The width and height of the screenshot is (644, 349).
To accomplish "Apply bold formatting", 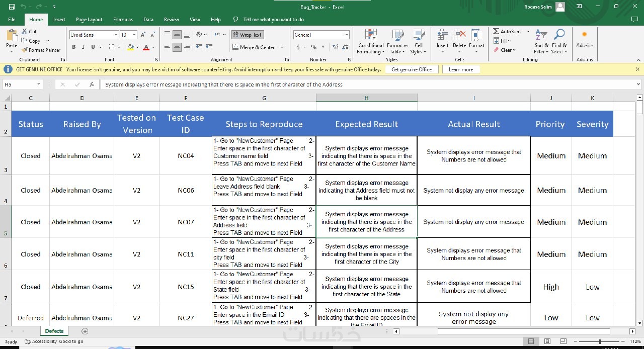I will [74, 47].
